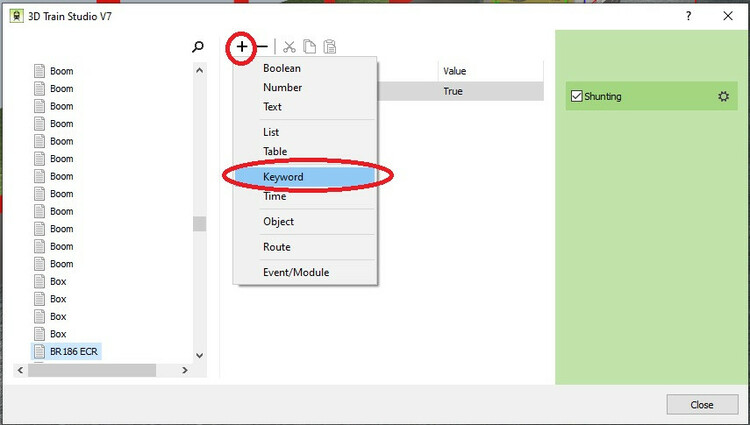Image resolution: width=750 pixels, height=425 pixels.
Task: Choose Number from the menu
Action: pos(305,87)
